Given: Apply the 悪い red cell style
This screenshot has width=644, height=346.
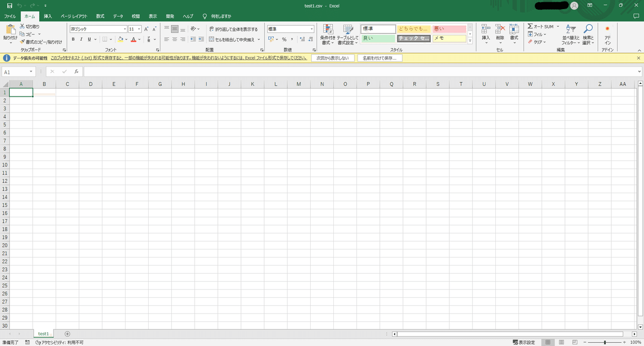Looking at the screenshot, I should click(x=449, y=28).
